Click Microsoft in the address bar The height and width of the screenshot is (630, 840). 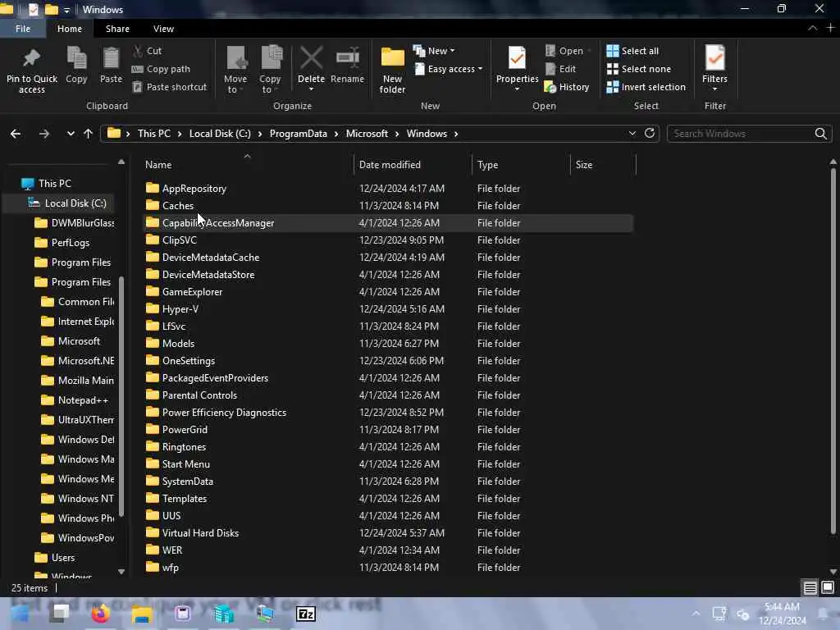click(x=367, y=134)
